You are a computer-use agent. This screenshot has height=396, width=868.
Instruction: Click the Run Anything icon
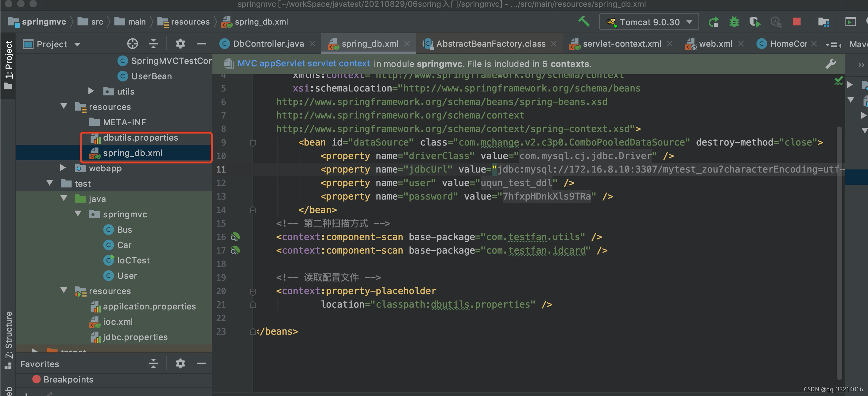click(x=851, y=22)
